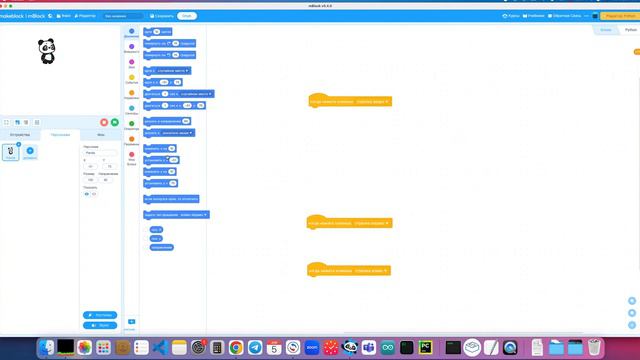640x360 pixels.
Task: Click the add sprite plus button
Action: coord(30,151)
